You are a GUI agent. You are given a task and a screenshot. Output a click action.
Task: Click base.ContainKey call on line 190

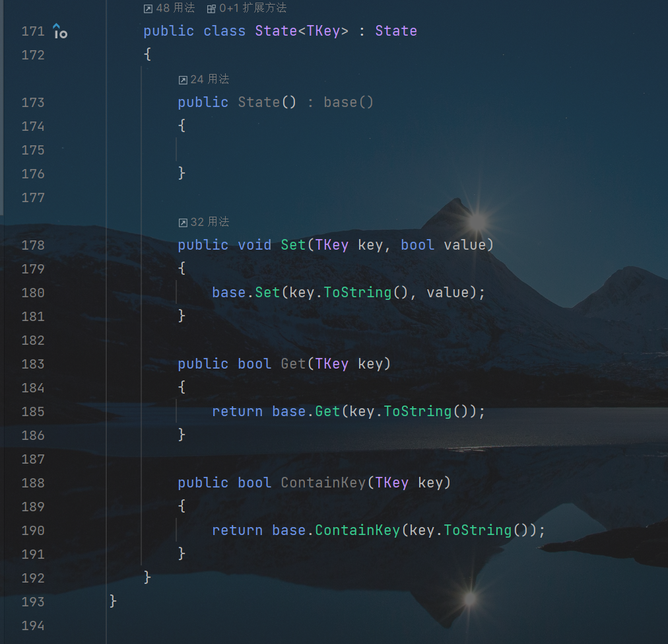click(x=357, y=530)
